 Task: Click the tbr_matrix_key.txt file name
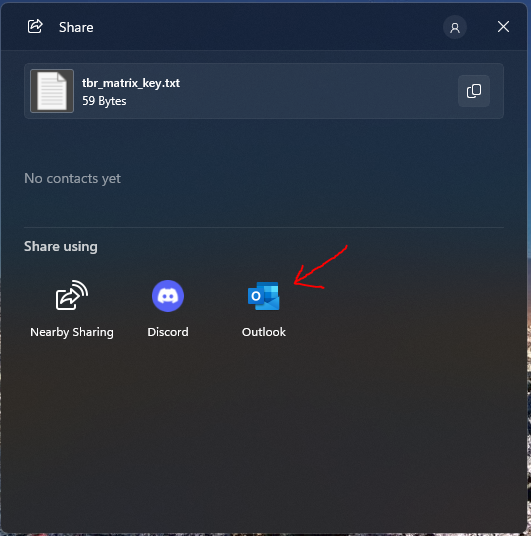coord(131,83)
